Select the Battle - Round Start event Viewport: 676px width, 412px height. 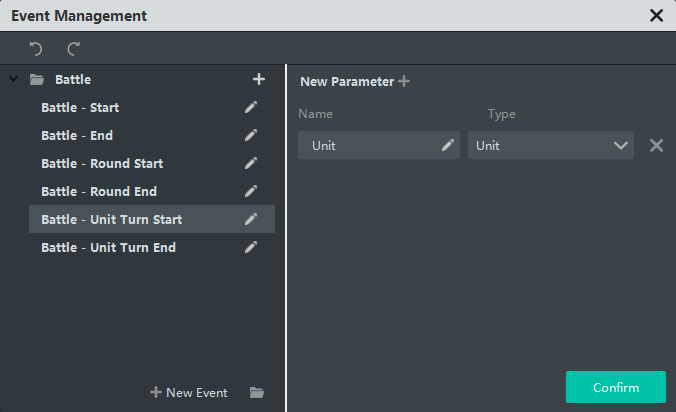(102, 163)
